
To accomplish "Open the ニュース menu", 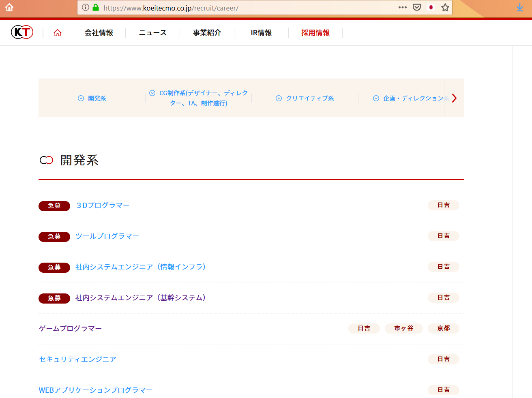I will pyautogui.click(x=153, y=33).
